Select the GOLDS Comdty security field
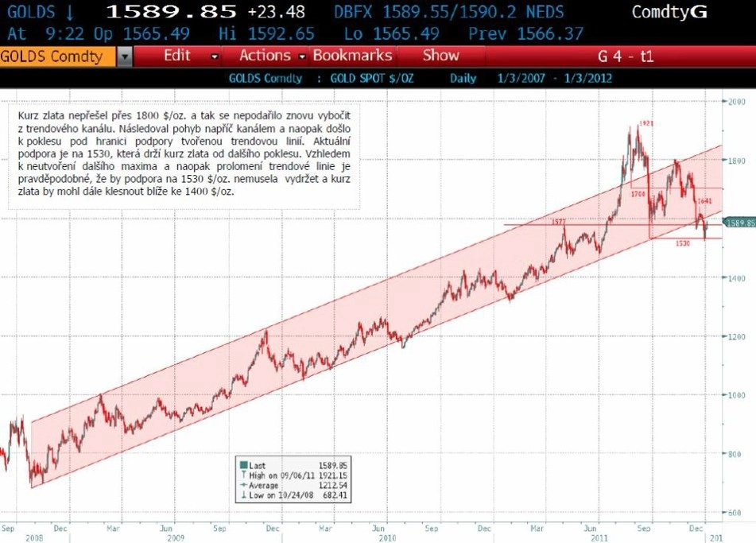 click(58, 56)
